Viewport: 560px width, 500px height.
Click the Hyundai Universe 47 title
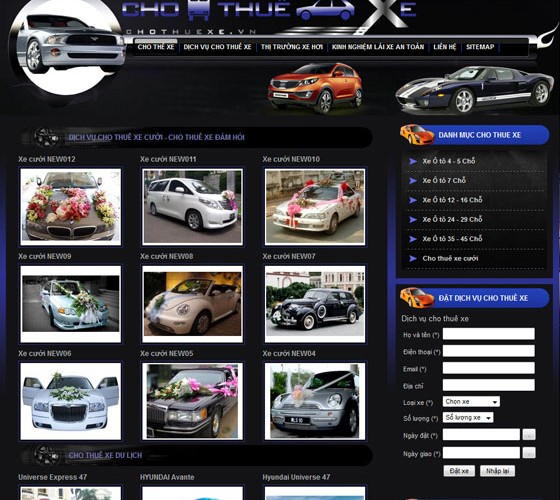(x=296, y=478)
